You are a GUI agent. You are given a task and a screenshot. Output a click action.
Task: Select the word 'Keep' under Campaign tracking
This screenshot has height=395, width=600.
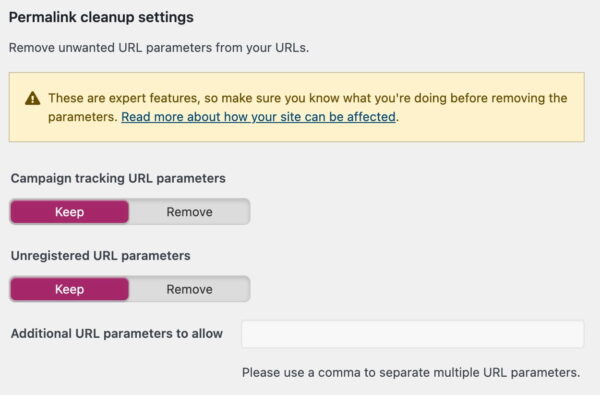70,212
